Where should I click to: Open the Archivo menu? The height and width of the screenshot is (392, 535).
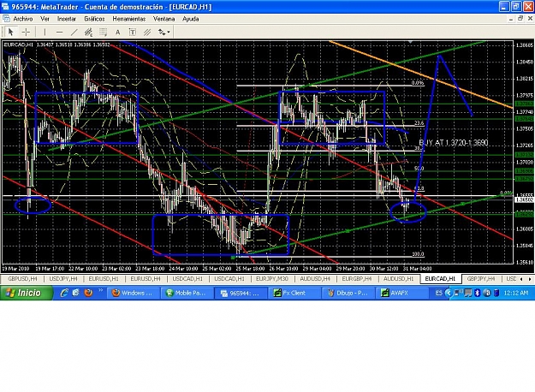point(23,19)
